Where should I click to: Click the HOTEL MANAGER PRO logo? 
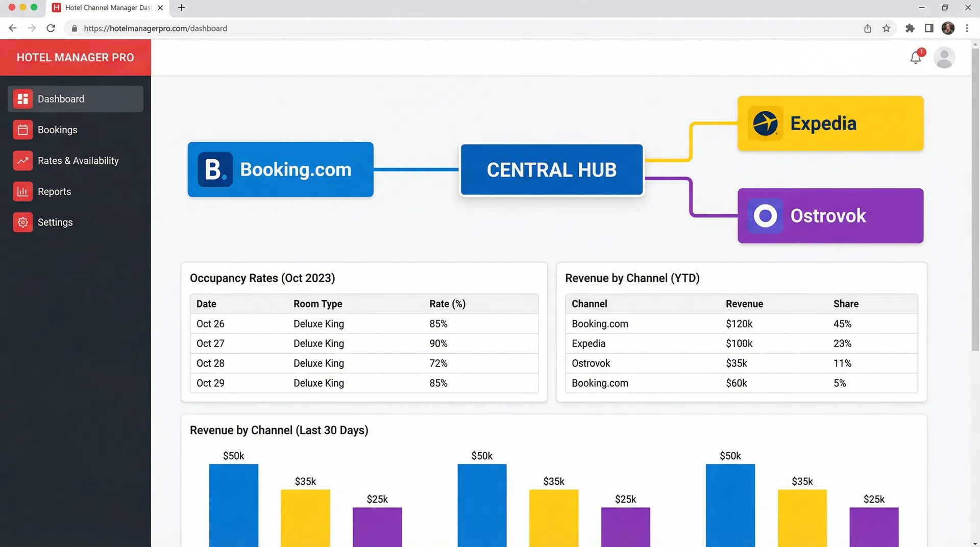76,58
